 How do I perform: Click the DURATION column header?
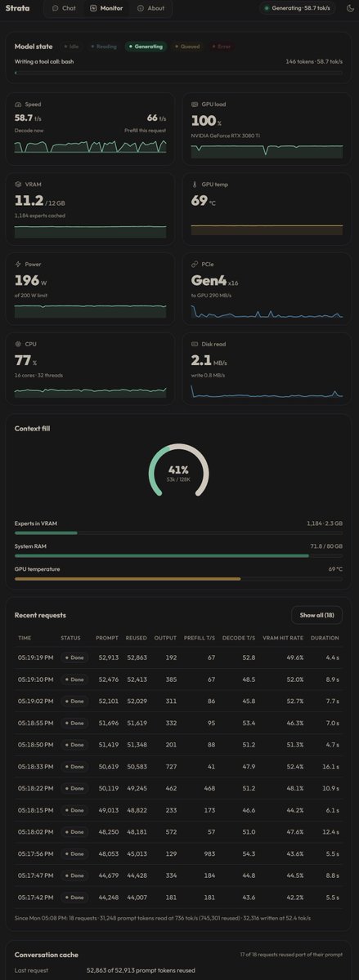[x=325, y=638]
